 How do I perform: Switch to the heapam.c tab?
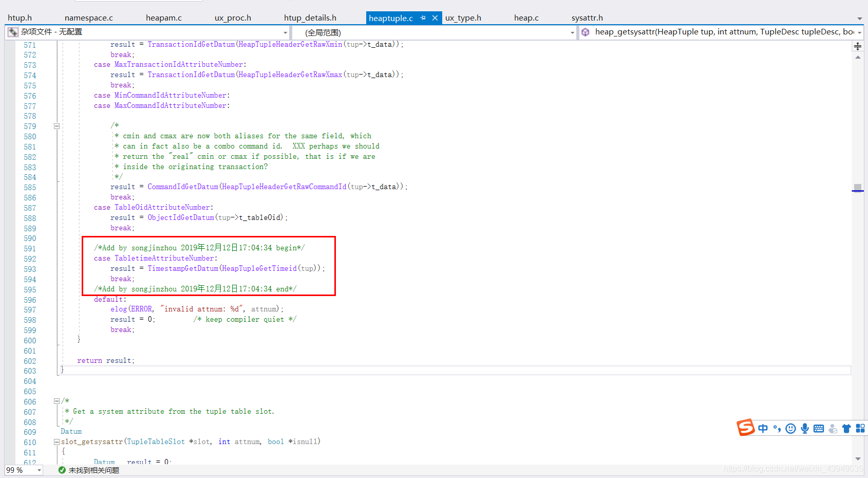[164, 18]
